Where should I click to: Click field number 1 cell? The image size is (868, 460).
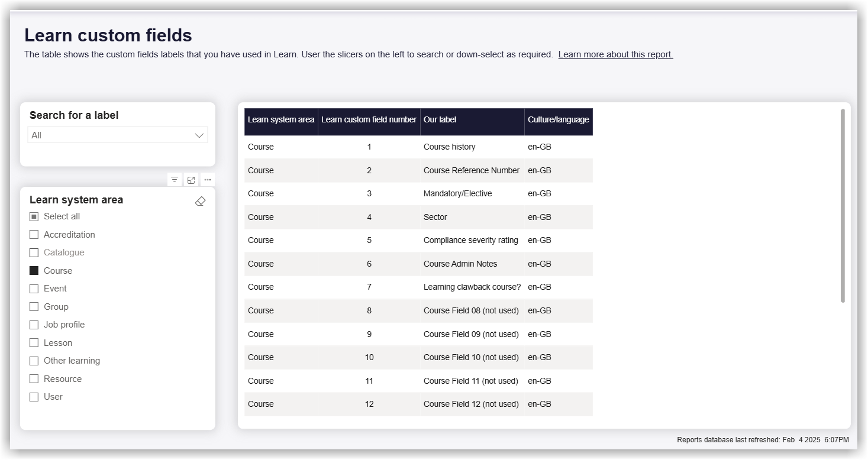pos(369,147)
